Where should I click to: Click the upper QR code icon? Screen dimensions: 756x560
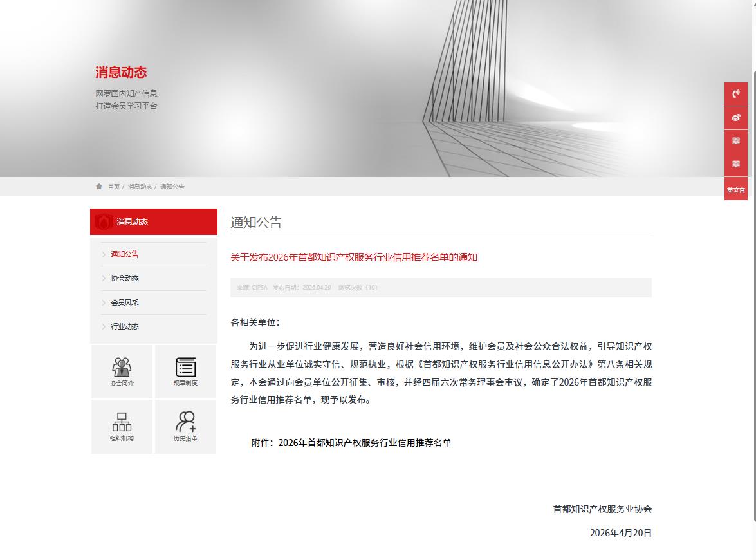(x=735, y=141)
